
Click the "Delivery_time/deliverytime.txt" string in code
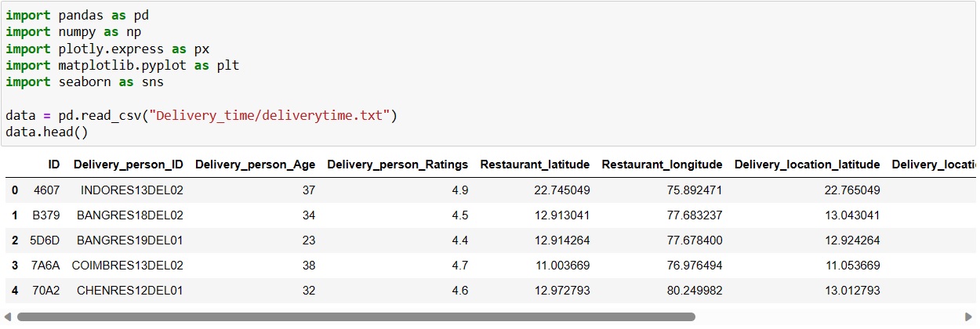click(x=272, y=116)
